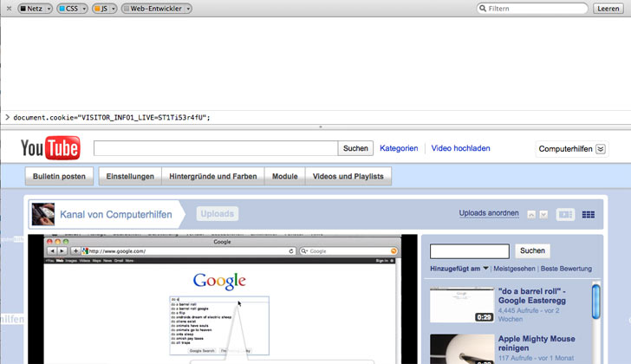Screen dimensions: 631x364
Task: Click the YouTube logo
Action: 50,147
